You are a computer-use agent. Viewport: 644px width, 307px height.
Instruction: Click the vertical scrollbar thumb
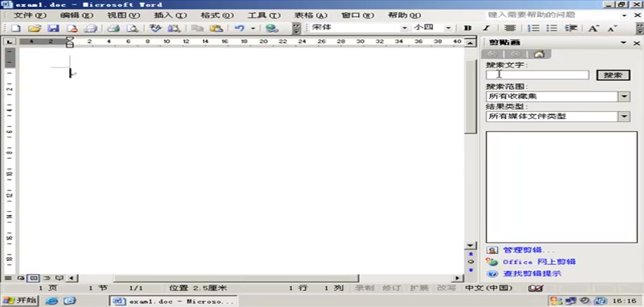[x=471, y=97]
